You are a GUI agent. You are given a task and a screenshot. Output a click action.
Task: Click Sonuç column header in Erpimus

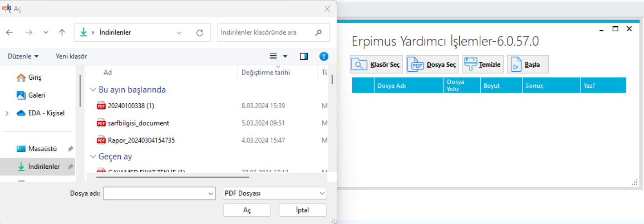click(551, 86)
